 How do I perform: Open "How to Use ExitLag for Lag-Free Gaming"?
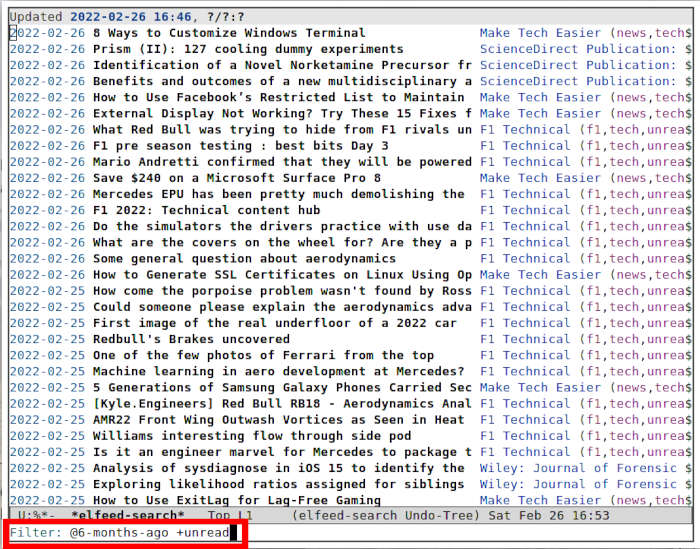click(x=237, y=500)
